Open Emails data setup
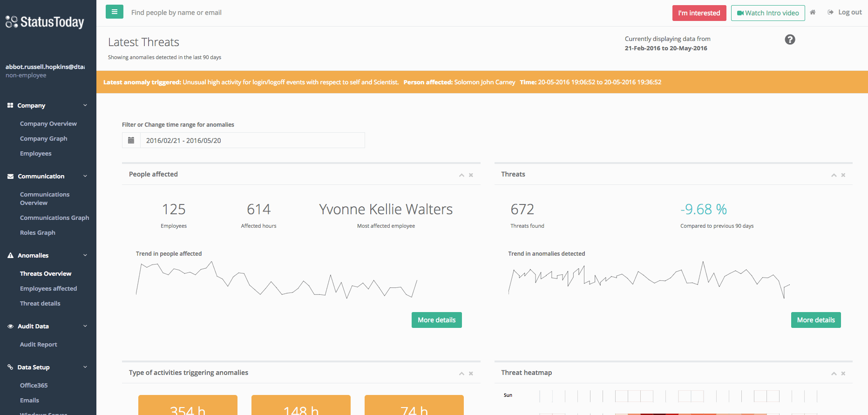The image size is (868, 415). tap(29, 401)
